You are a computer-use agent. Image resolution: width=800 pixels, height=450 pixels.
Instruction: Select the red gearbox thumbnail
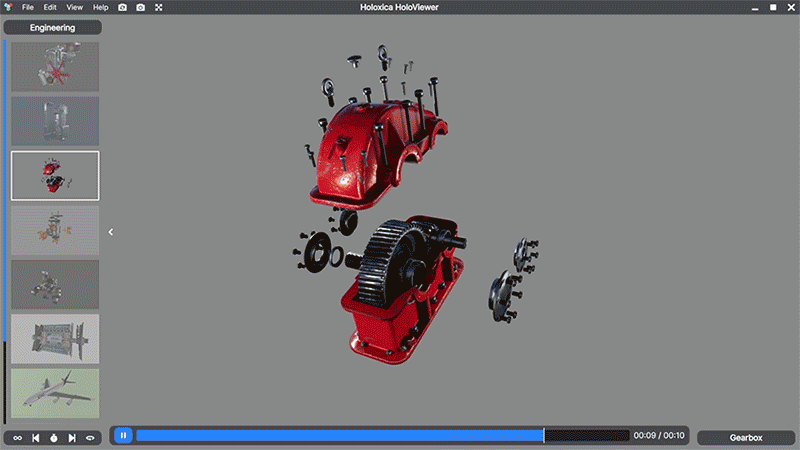pos(55,176)
